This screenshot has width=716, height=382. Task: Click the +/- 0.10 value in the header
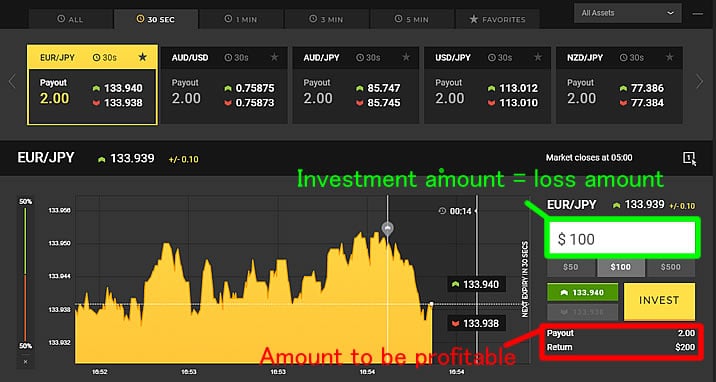tap(183, 159)
